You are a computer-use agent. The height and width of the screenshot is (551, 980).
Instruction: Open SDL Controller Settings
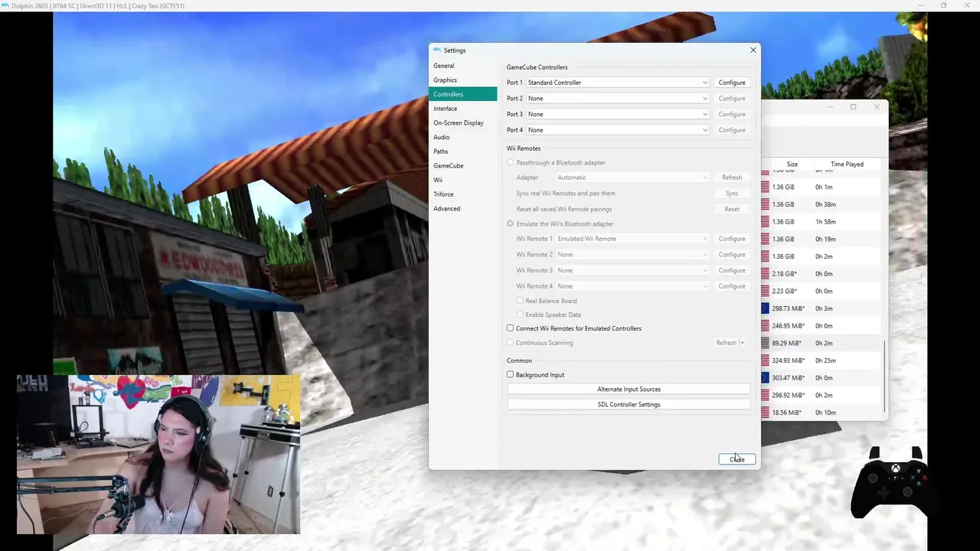point(629,405)
